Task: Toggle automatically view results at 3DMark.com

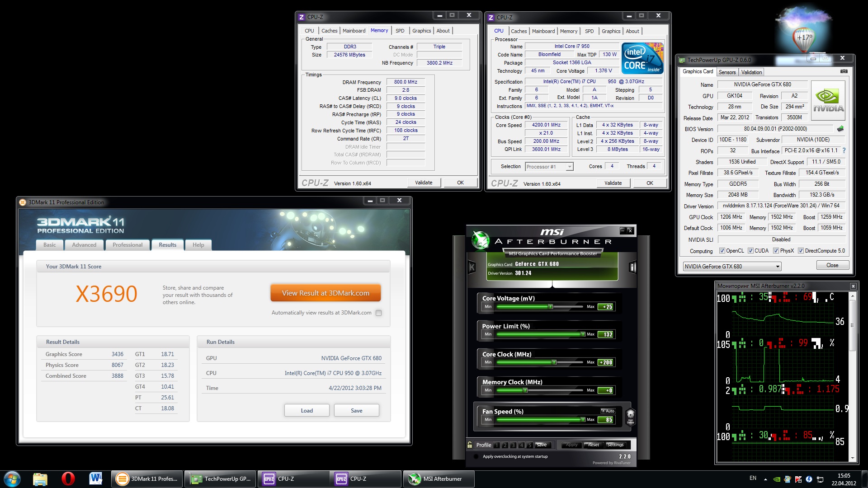Action: [379, 313]
